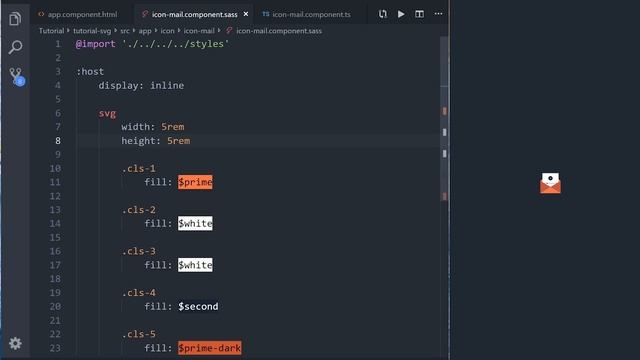Click the .cls-5 selector
This screenshot has height=360, width=640.
pos(138,334)
